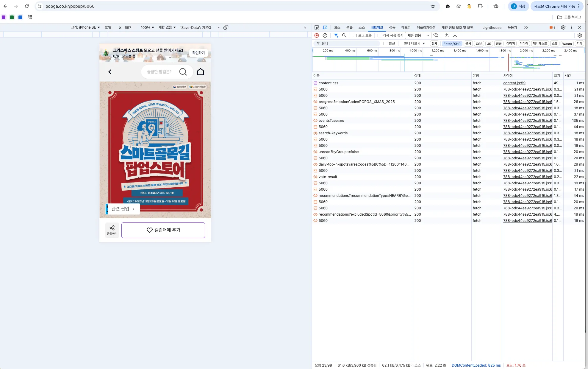Expand the 필터 더보기 dropdown
Viewport: 588px width, 369px height.
(414, 43)
